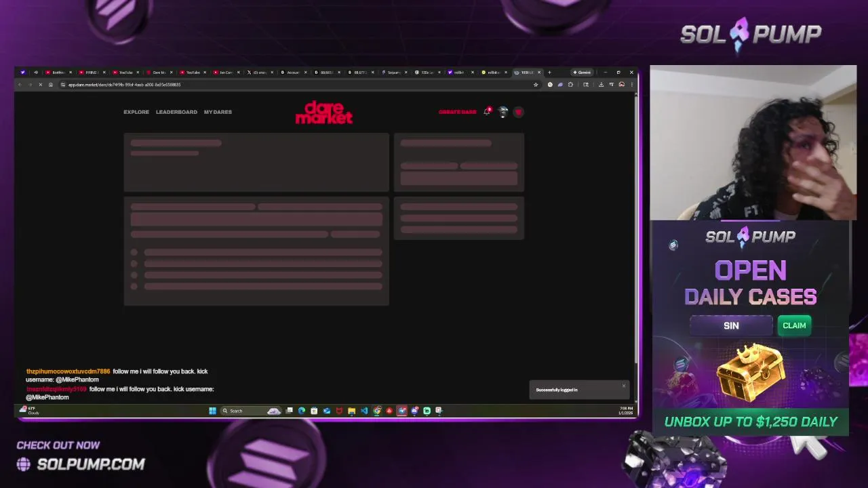Open the weather widget on the taskbar
This screenshot has width=868, height=488.
pos(29,411)
